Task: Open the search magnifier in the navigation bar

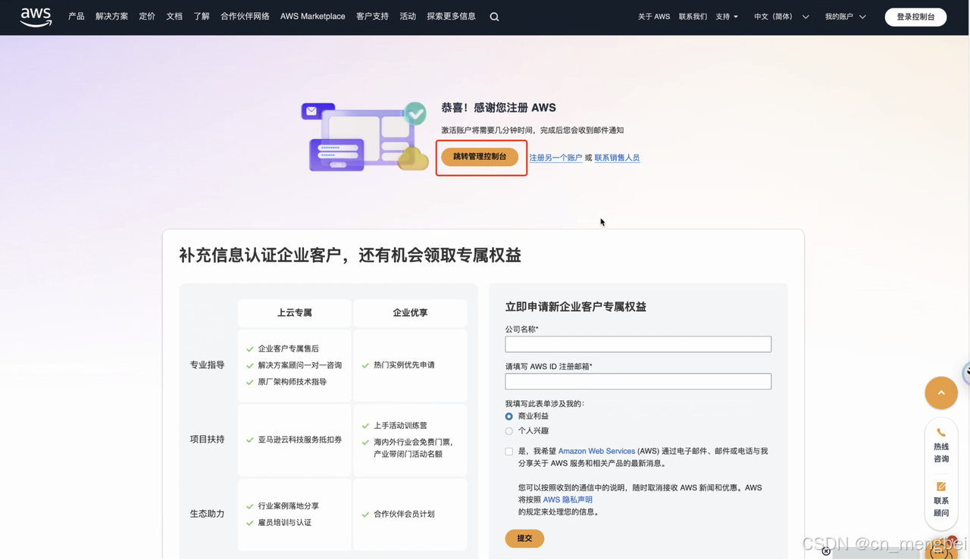Action: pyautogui.click(x=493, y=15)
